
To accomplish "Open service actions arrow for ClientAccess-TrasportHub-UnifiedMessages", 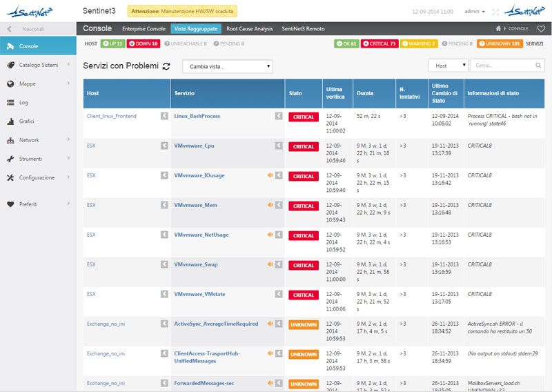I will (279, 353).
